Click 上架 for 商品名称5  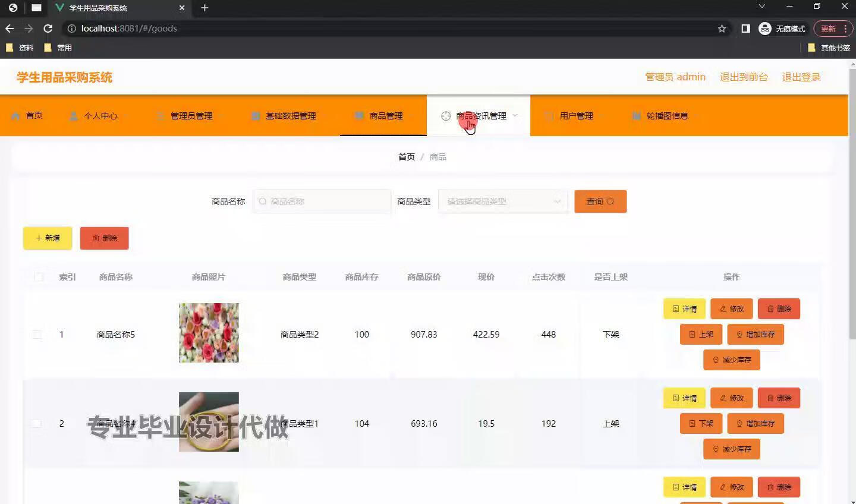(x=701, y=335)
